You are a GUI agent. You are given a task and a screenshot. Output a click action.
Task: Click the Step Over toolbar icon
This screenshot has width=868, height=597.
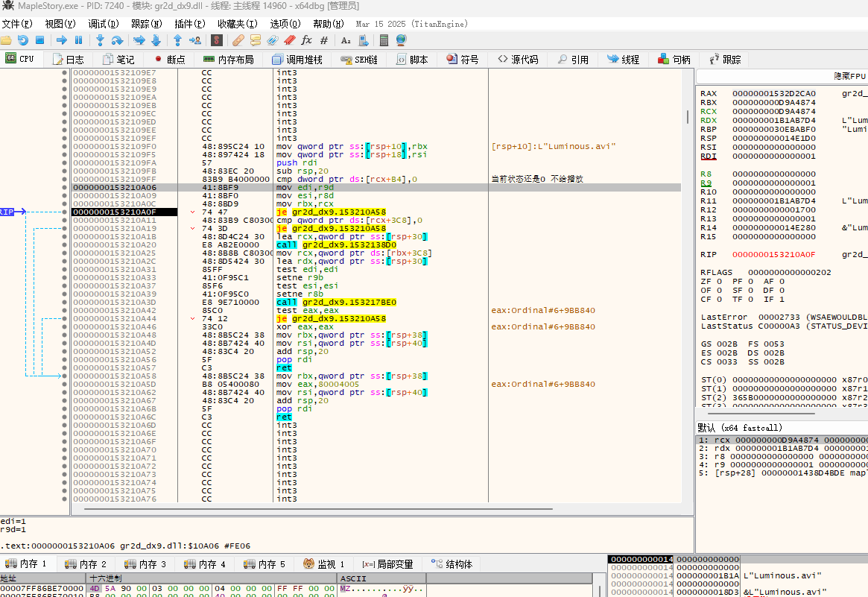click(x=117, y=40)
